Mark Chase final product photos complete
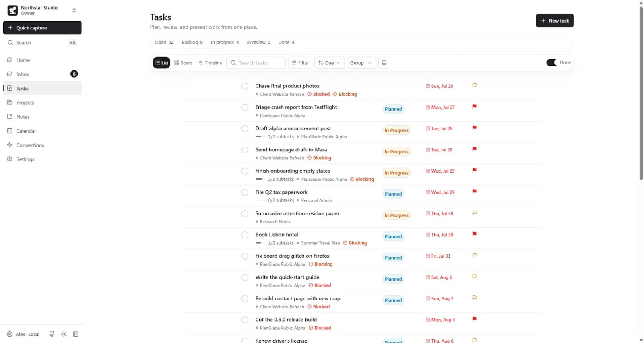644x343 pixels. (245, 86)
